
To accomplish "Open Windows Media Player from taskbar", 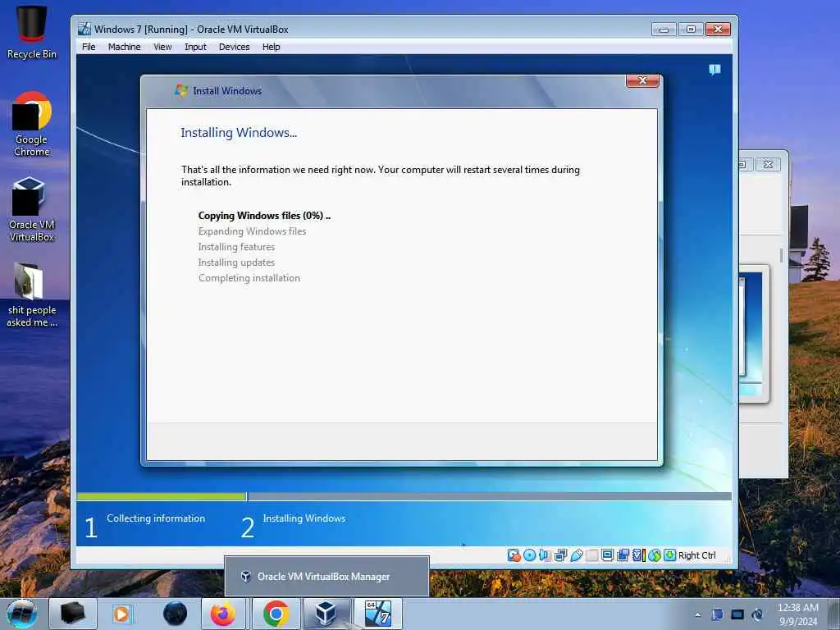I will click(121, 614).
